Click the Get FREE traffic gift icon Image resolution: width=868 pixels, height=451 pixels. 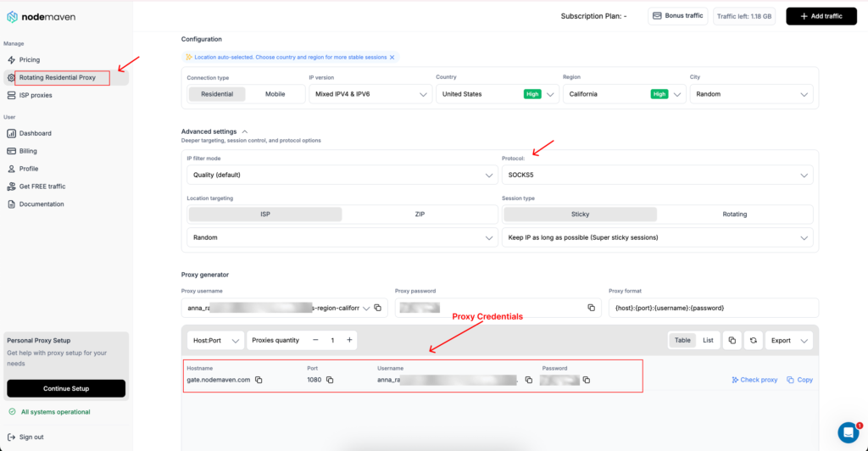point(11,187)
